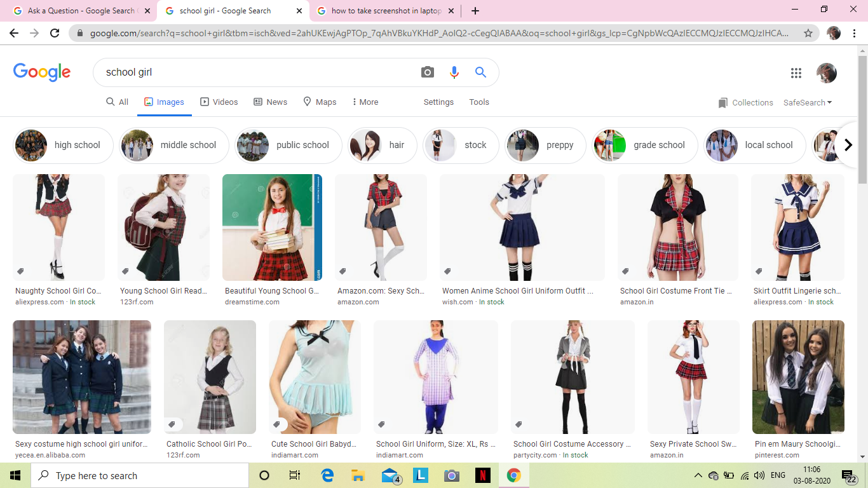Open Chrome three-dot menu

[854, 33]
